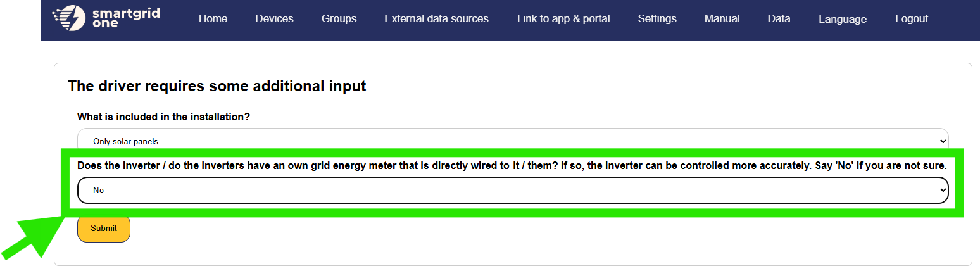This screenshot has height=271, width=980.
Task: Log out via the Logout link
Action: tap(912, 19)
